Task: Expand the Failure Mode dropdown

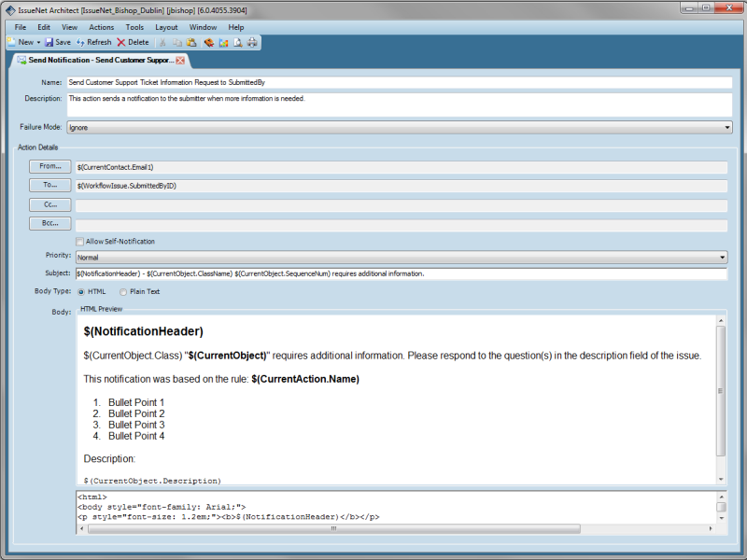Action: [727, 127]
